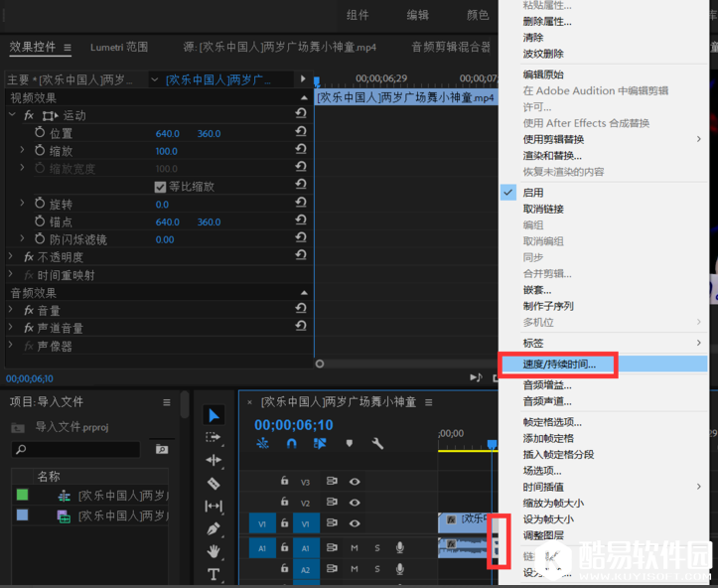Select the Razor tool in the tools panel
Viewport: 718px width, 588px height.
point(214,484)
